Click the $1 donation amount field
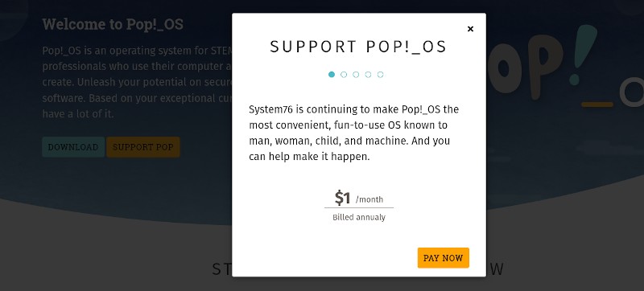 (x=359, y=199)
